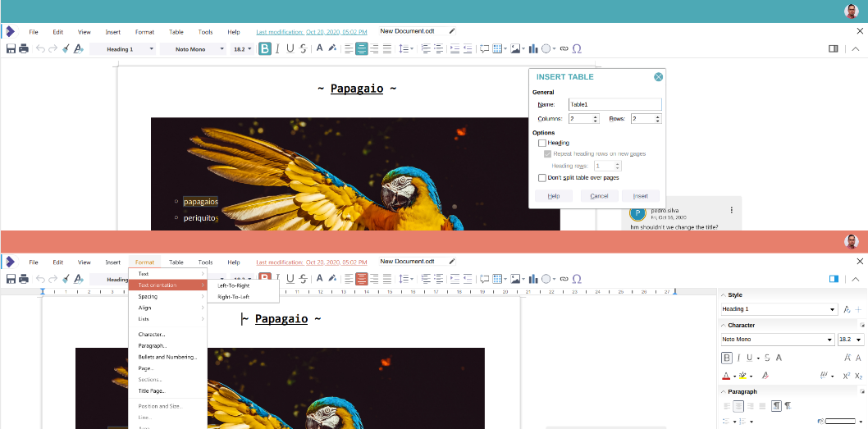The image size is (868, 429).
Task: Check Don't split table over pages
Action: pos(542,178)
